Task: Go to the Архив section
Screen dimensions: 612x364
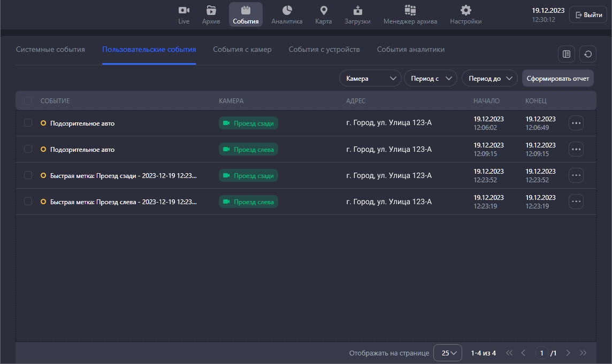Action: pyautogui.click(x=211, y=15)
